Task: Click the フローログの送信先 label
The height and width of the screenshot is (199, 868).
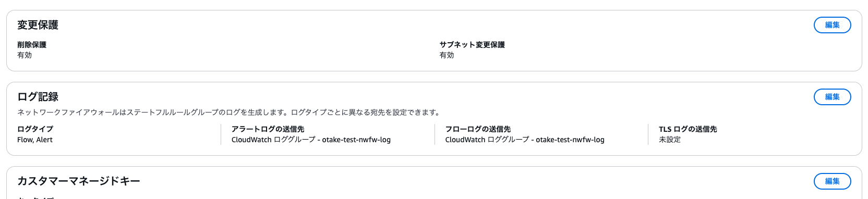Action: pyautogui.click(x=478, y=129)
